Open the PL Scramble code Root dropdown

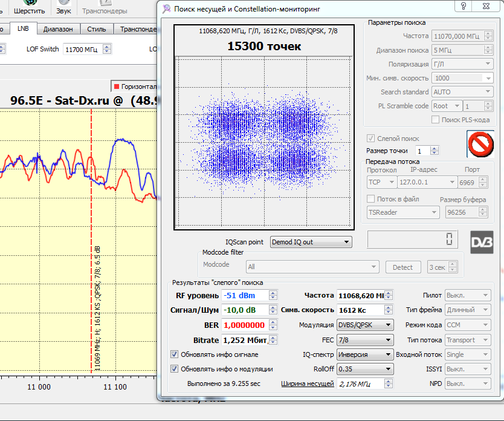tap(447, 106)
